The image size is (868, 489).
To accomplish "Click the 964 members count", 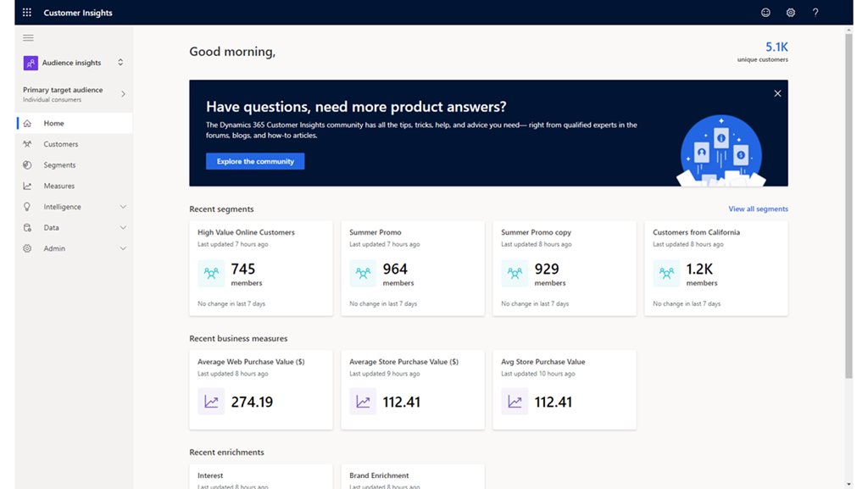I will [395, 269].
